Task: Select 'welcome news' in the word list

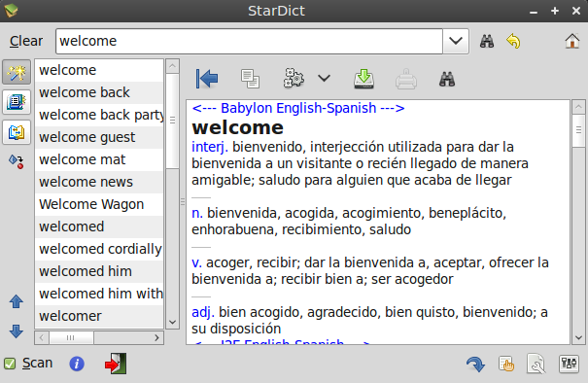Action: point(99,182)
